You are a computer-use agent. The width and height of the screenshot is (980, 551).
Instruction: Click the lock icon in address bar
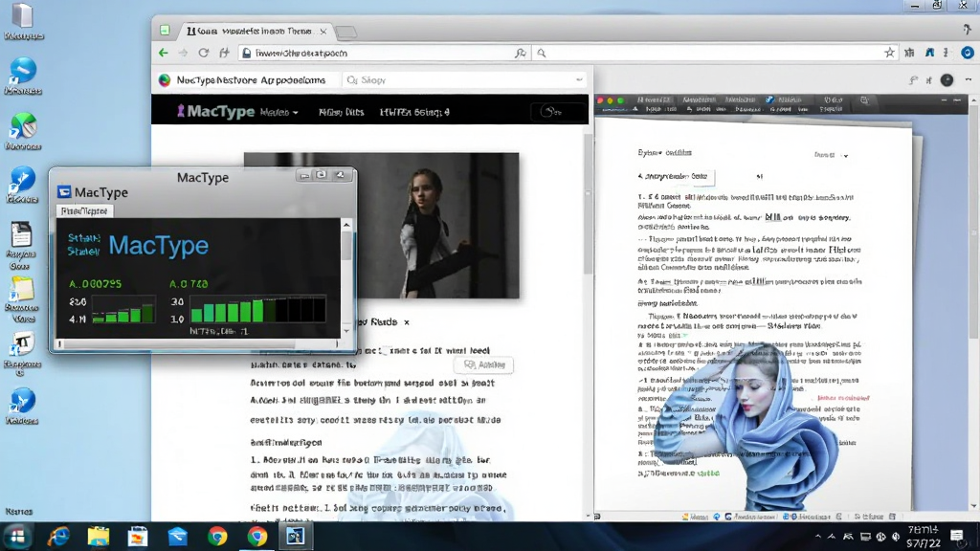pyautogui.click(x=247, y=54)
